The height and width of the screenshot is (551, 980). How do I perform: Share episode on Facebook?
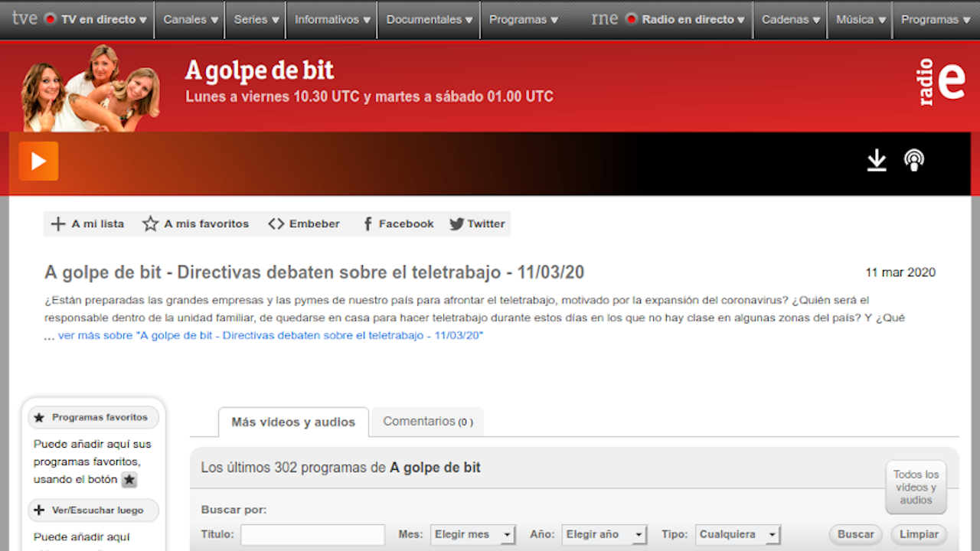[x=398, y=224]
